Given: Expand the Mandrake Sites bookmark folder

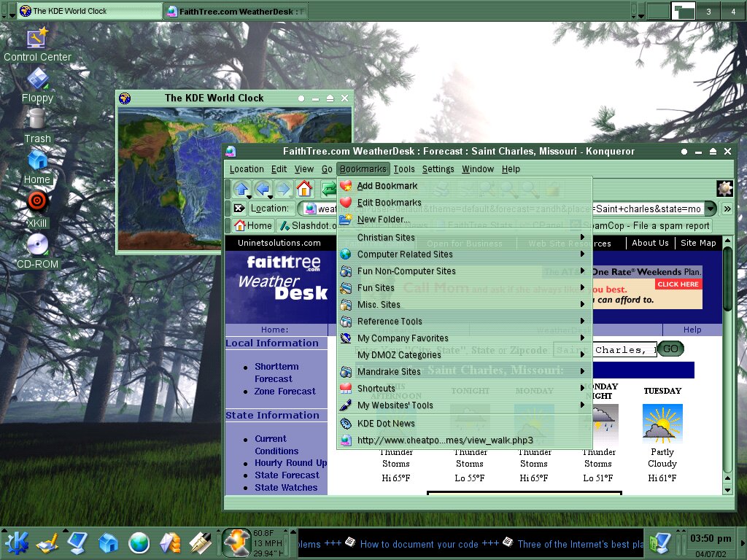Looking at the screenshot, I should coord(465,371).
